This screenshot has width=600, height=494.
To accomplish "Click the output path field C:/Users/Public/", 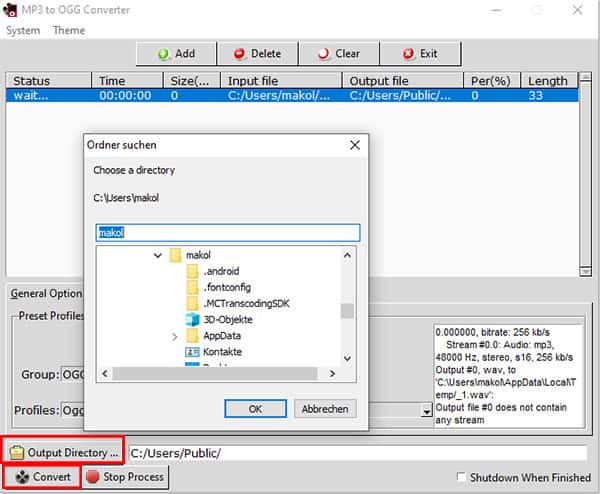I will [358, 453].
